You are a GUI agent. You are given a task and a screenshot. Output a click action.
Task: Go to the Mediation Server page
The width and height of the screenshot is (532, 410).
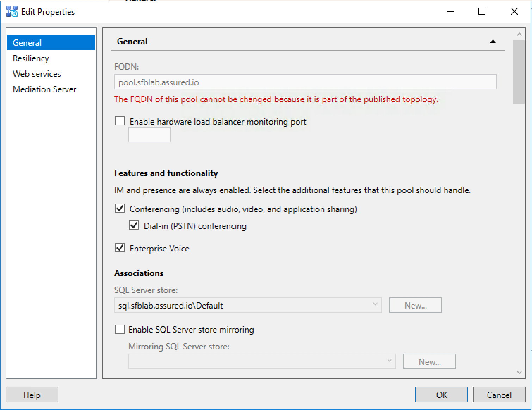[x=51, y=89]
